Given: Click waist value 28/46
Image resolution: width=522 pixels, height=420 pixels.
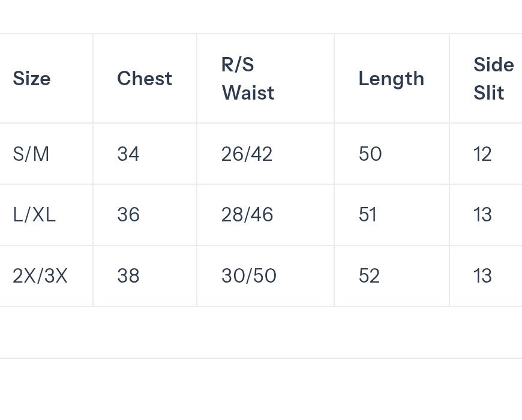Looking at the screenshot, I should click(247, 215).
